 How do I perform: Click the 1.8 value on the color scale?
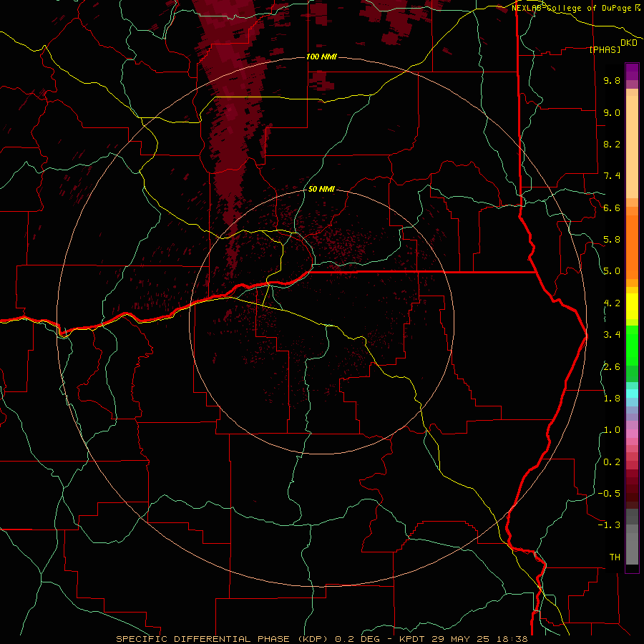[x=612, y=398]
